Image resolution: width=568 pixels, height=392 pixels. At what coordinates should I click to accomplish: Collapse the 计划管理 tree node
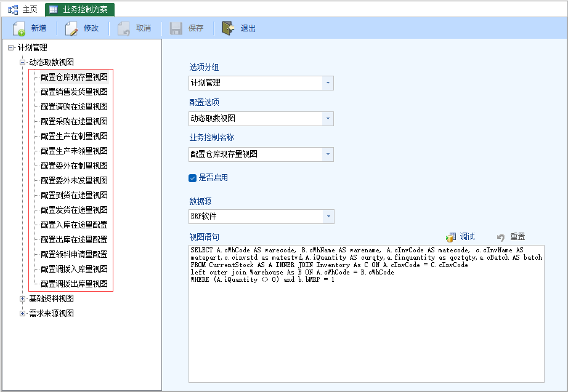(11, 47)
